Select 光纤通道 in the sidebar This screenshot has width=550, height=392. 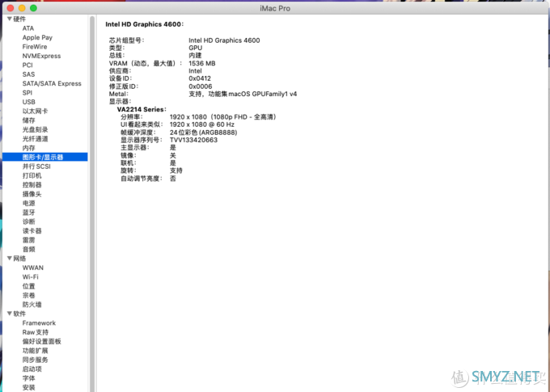(x=35, y=139)
